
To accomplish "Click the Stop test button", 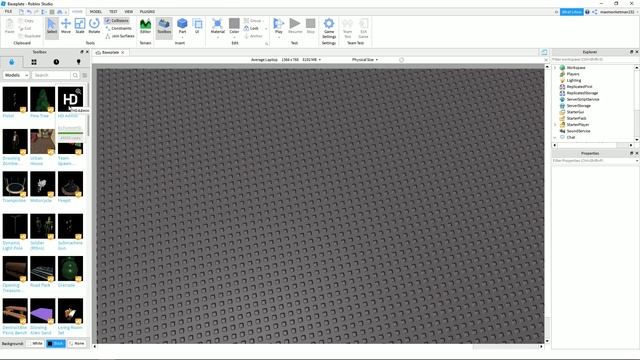I will tap(311, 26).
